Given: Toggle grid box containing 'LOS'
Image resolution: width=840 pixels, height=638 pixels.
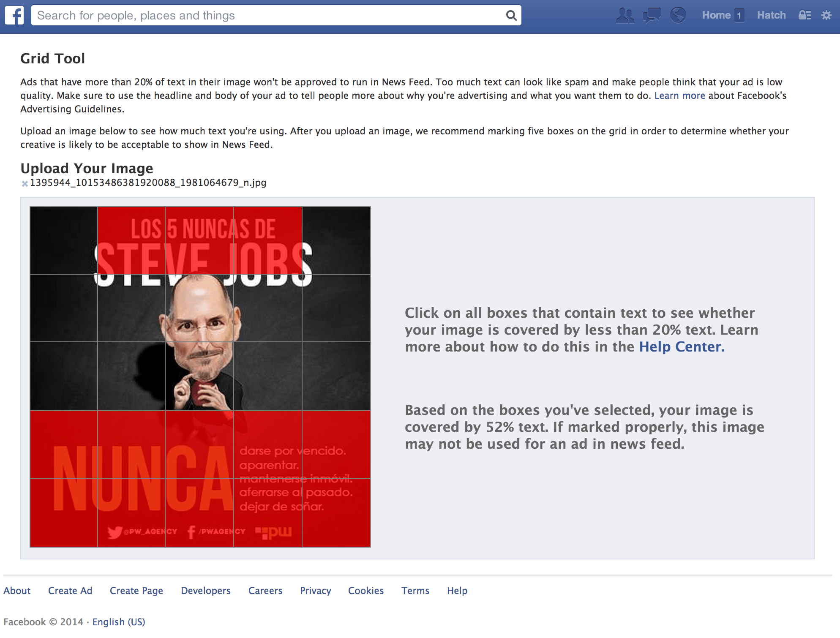Looking at the screenshot, I should click(131, 240).
